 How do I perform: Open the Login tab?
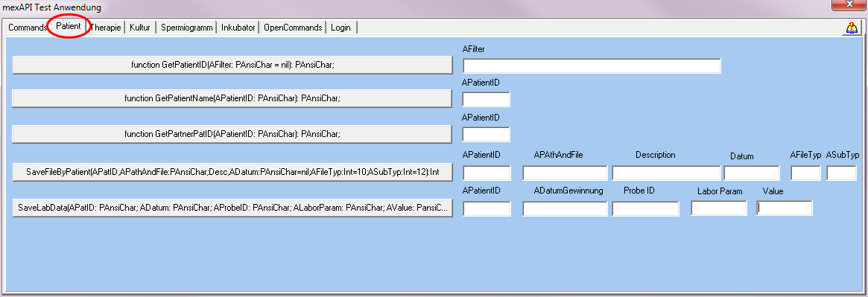[341, 28]
